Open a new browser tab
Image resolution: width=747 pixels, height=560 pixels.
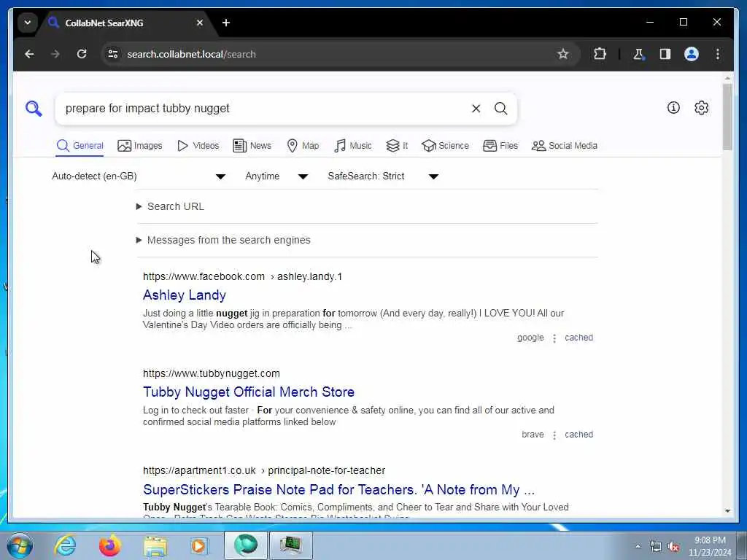(x=226, y=23)
